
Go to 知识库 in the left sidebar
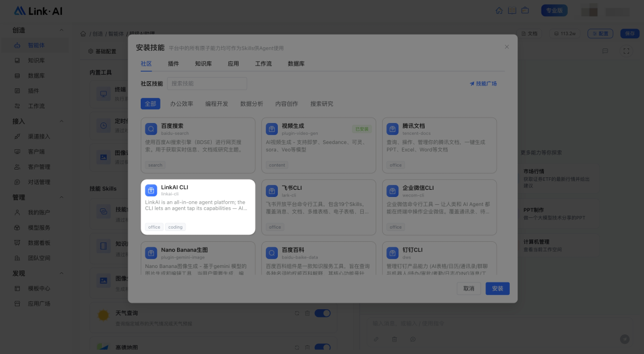pyautogui.click(x=35, y=60)
